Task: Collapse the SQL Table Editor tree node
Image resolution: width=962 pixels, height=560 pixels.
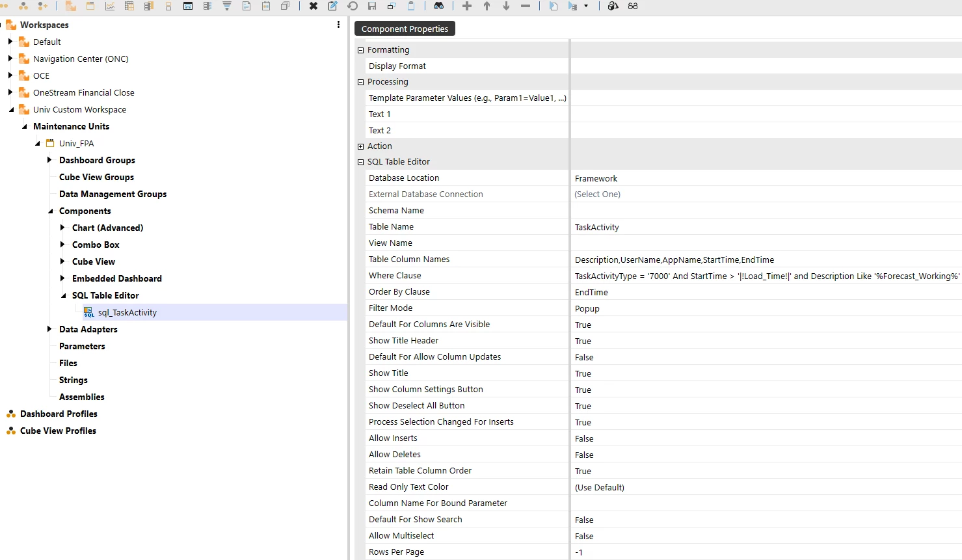Action: 63,295
